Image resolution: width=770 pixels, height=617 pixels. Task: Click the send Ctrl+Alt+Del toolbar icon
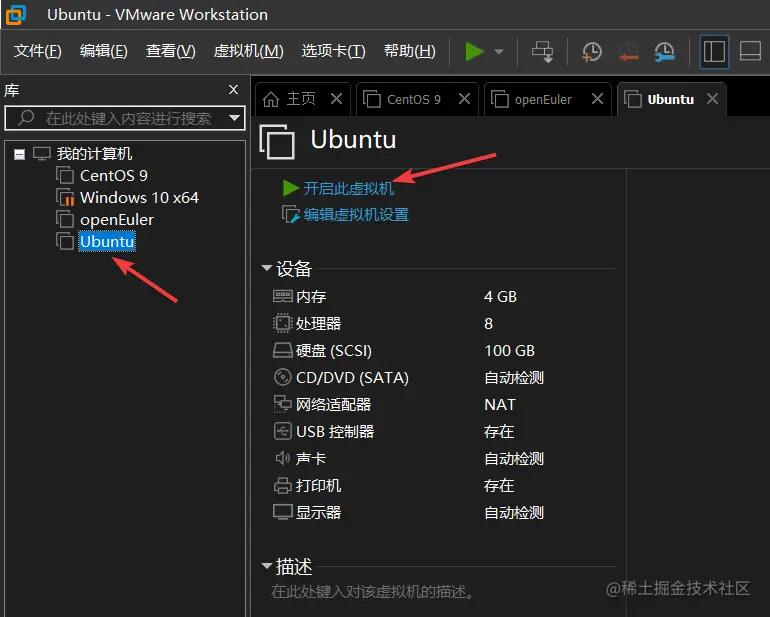[x=543, y=52]
